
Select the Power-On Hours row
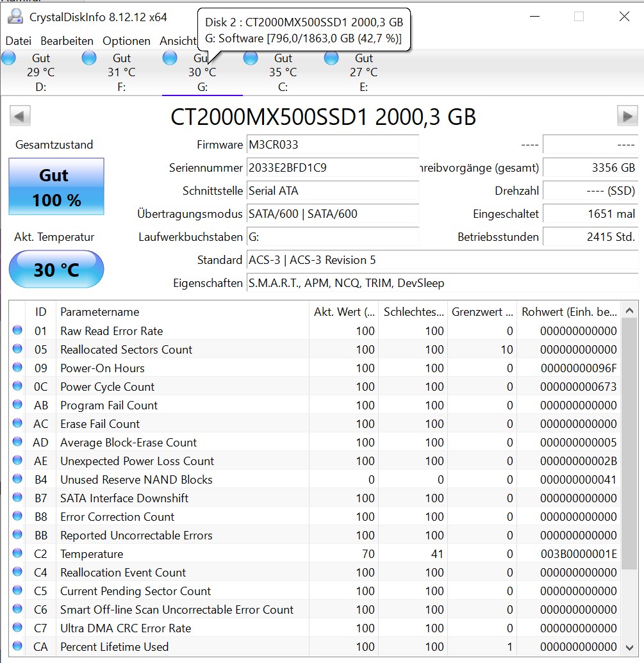point(315,368)
